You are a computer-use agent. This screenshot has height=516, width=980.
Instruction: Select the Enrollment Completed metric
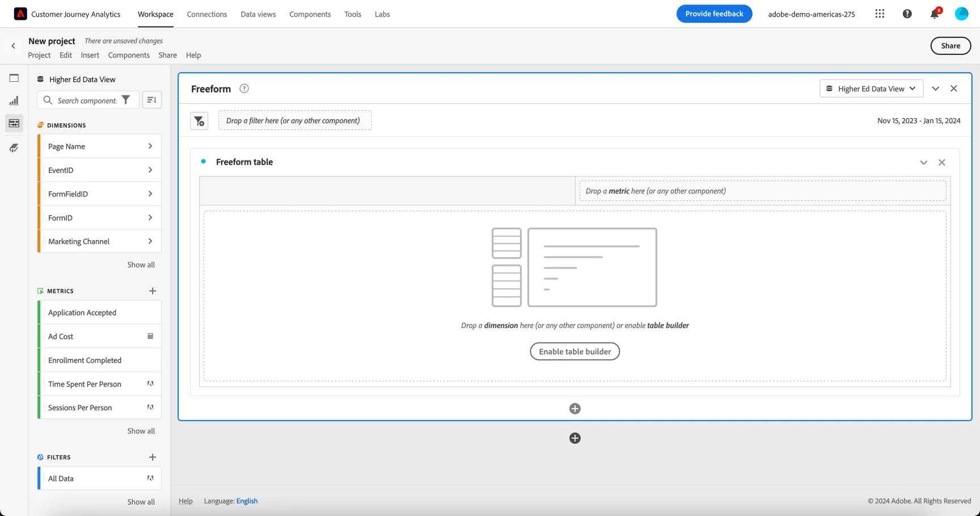[x=100, y=360]
